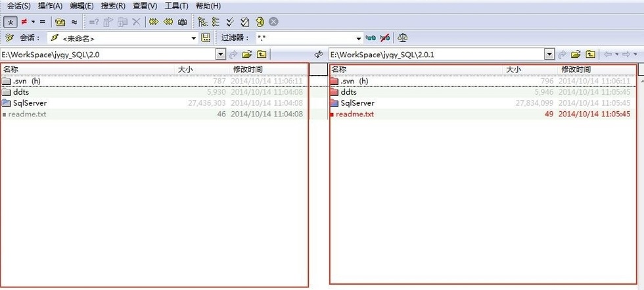Click the right pane Forward arrow
Viewport: 644px width, 290px height.
(626, 54)
